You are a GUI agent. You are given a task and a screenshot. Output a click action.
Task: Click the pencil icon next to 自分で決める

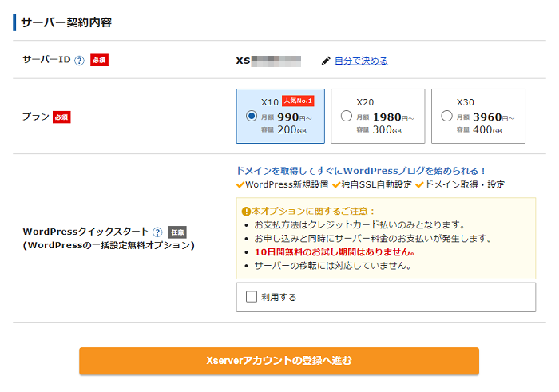(x=326, y=61)
